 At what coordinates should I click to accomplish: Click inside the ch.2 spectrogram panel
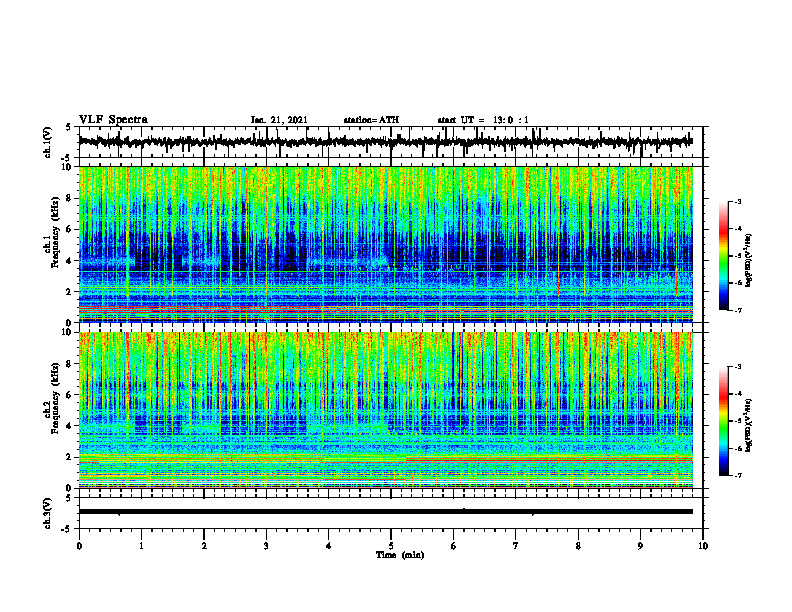[x=385, y=410]
